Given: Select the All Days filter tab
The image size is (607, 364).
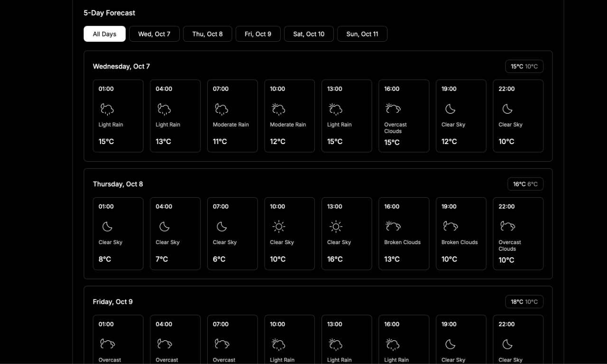Looking at the screenshot, I should point(104,34).
